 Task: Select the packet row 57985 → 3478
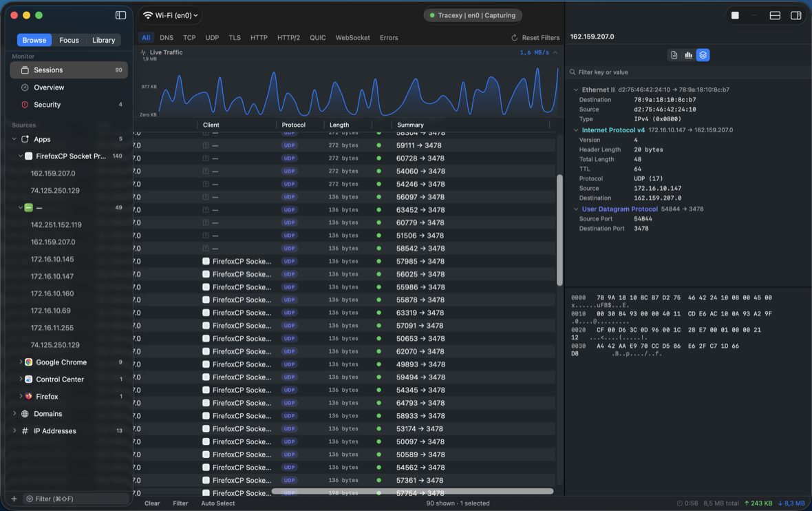(344, 261)
